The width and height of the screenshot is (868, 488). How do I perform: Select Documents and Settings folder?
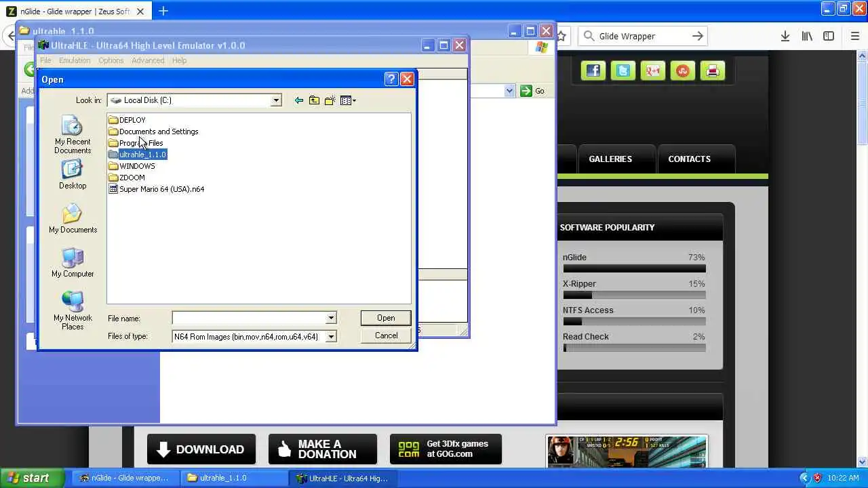point(153,131)
